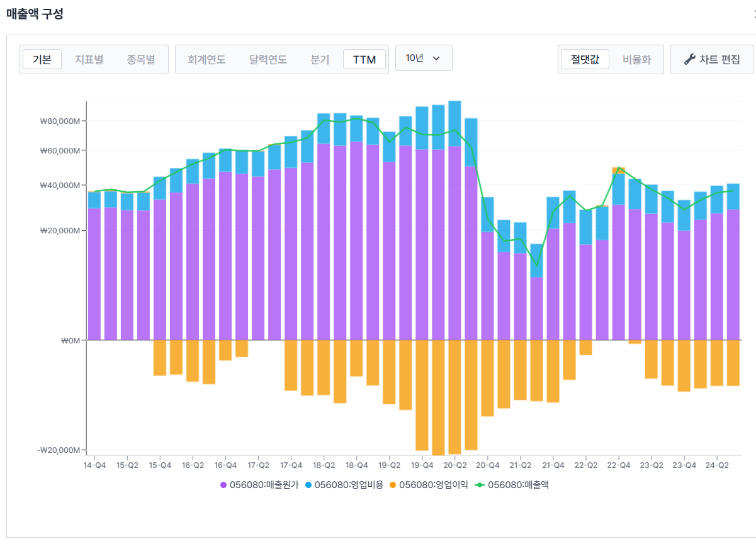Click the 22-Q2 x-axis label
Viewport: 756px width, 539px height.
[585, 465]
